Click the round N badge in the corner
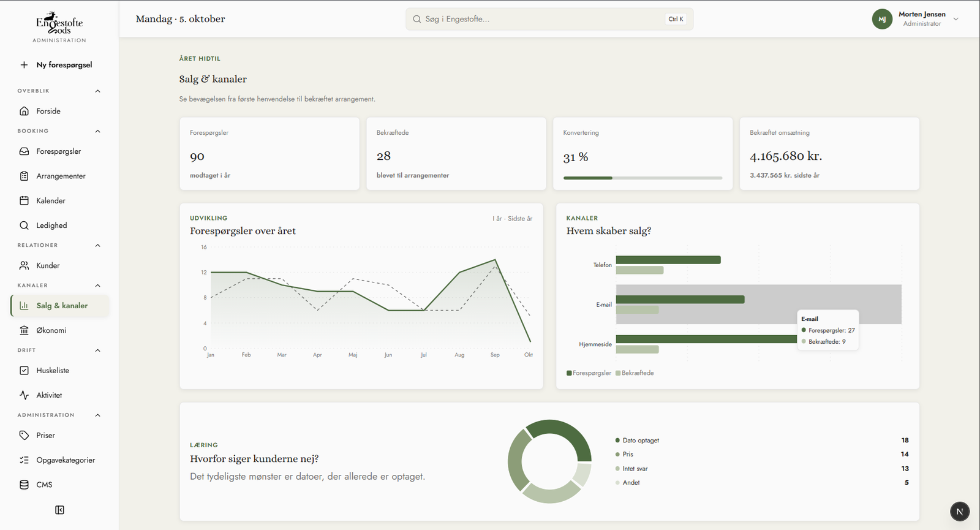Viewport: 980px width, 530px height. tap(960, 511)
